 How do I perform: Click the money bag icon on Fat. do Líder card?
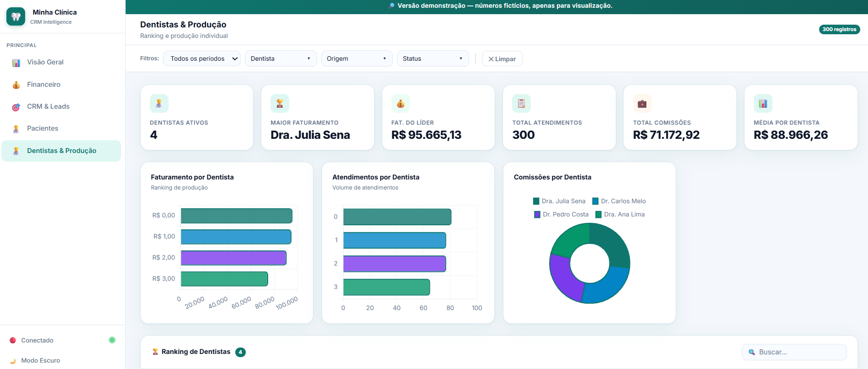[401, 103]
